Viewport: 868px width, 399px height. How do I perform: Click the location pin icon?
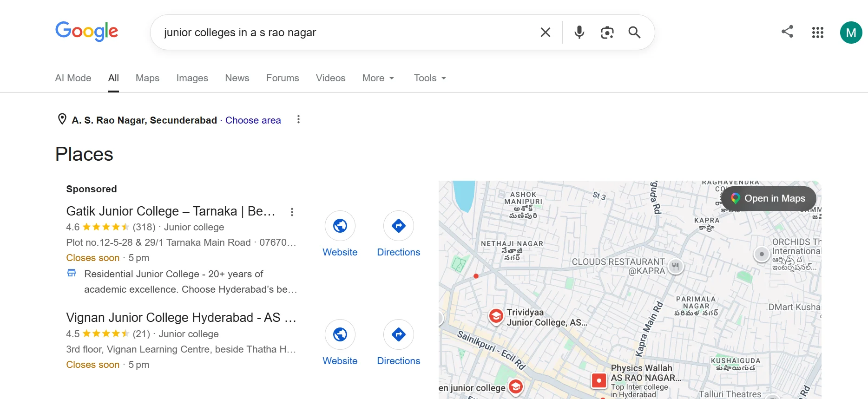[x=62, y=119]
